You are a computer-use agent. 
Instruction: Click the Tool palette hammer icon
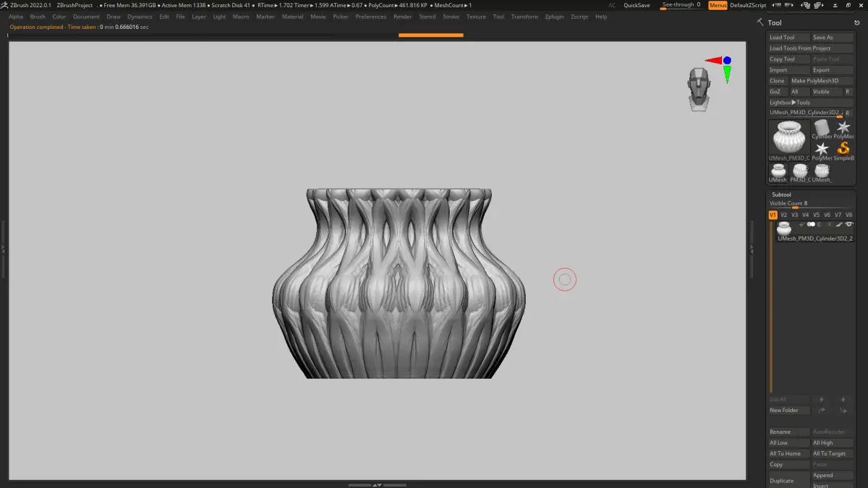(760, 22)
